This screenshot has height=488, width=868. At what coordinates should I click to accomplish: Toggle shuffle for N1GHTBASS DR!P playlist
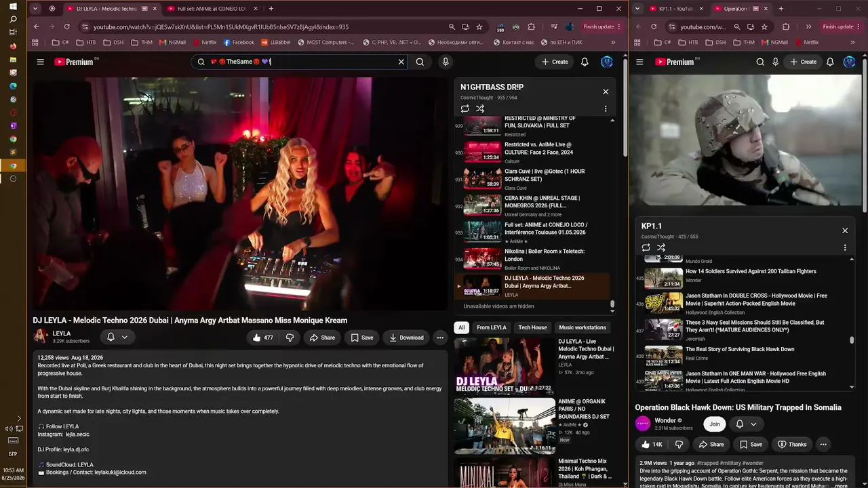click(480, 108)
